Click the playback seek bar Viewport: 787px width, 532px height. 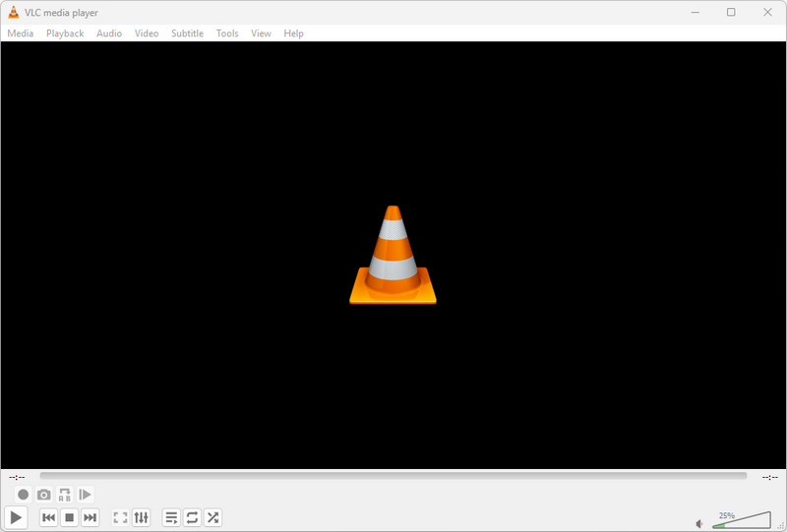(x=393, y=476)
